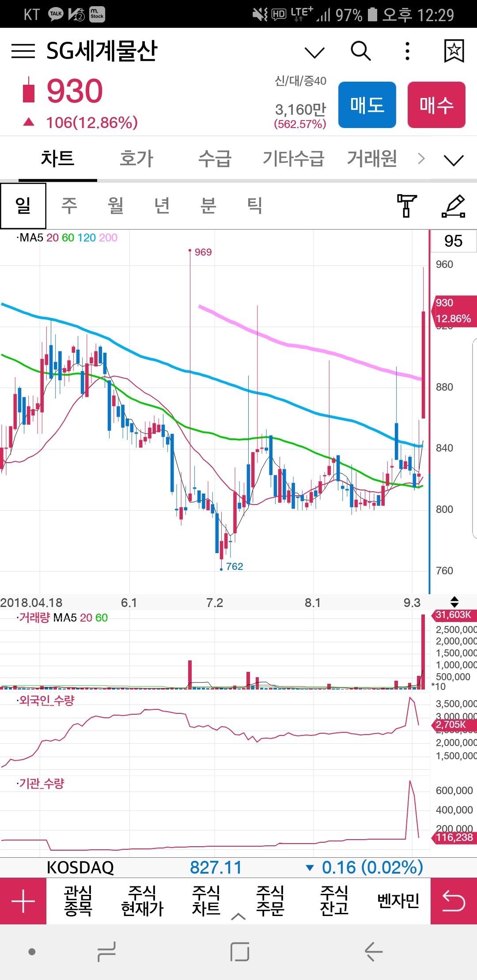Open the chart indicator settings tool
Screen dimensions: 477x980
(x=406, y=206)
